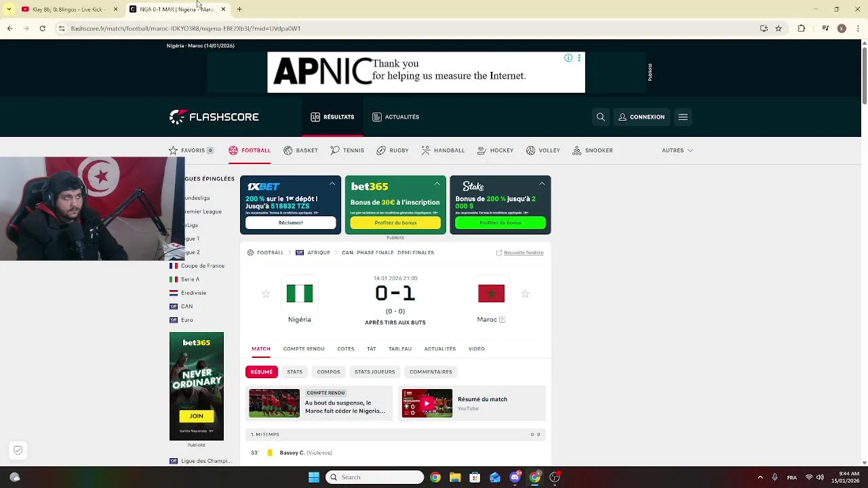Viewport: 868px width, 488px height.
Task: Select the Volley sport icon
Action: (x=531, y=150)
